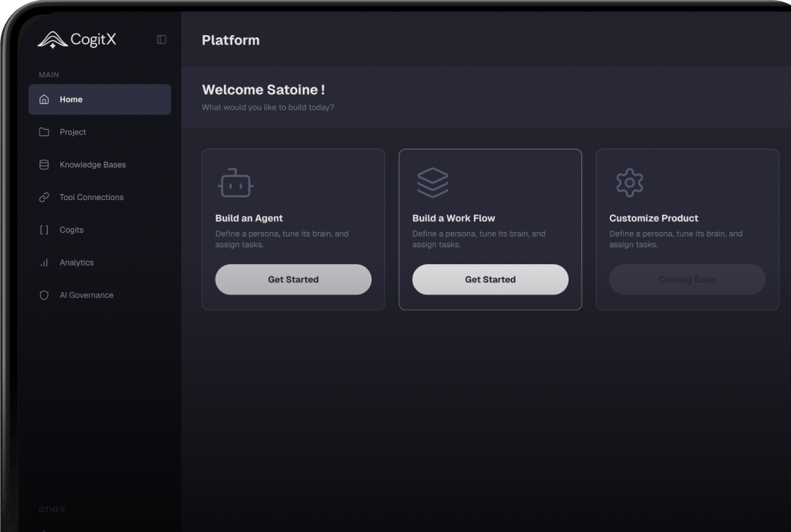Click the CogitX logo icon

(x=51, y=40)
